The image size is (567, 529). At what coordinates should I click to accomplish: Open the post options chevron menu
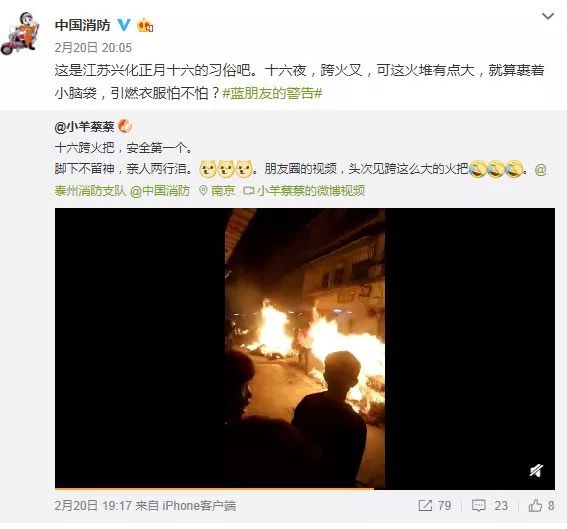(x=548, y=16)
